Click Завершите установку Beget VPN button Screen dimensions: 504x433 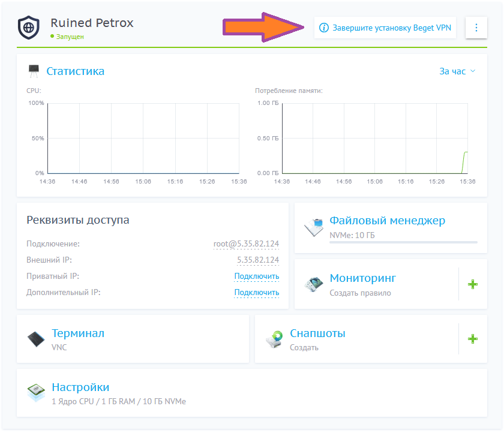(x=385, y=28)
